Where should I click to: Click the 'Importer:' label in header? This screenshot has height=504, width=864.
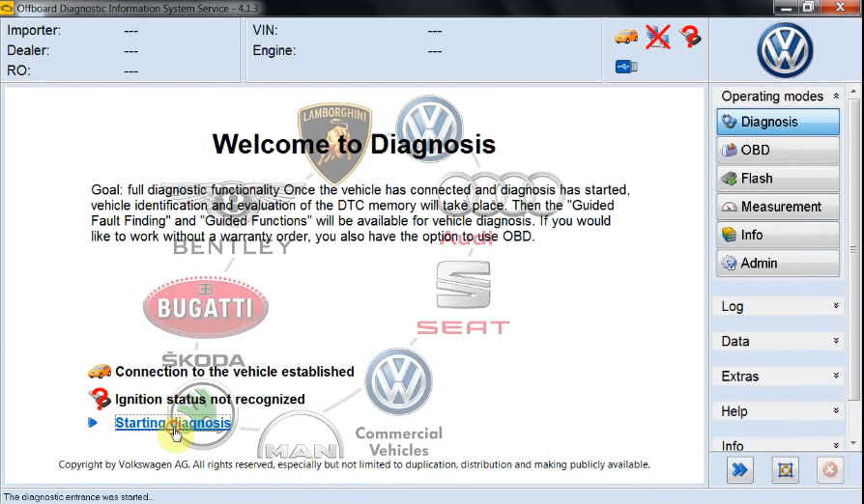pyautogui.click(x=34, y=30)
